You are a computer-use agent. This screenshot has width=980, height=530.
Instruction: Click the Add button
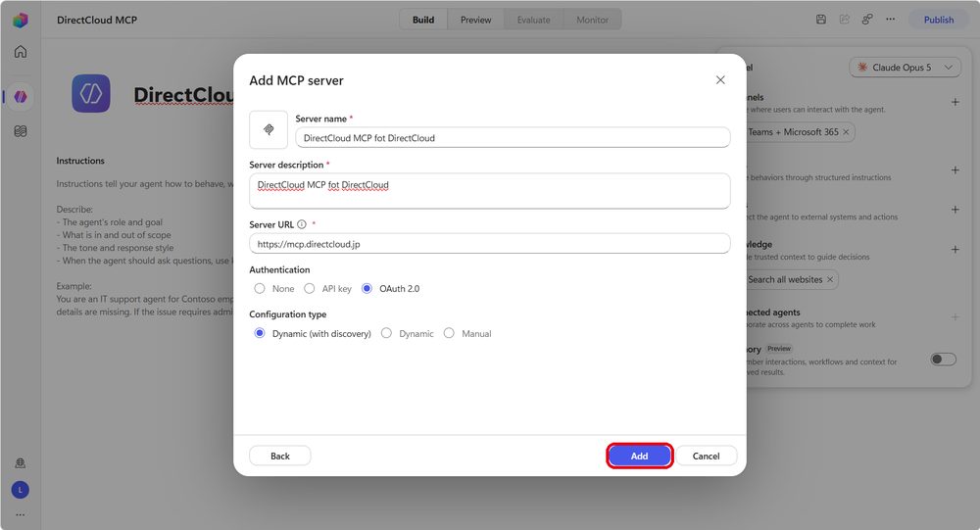pos(639,456)
